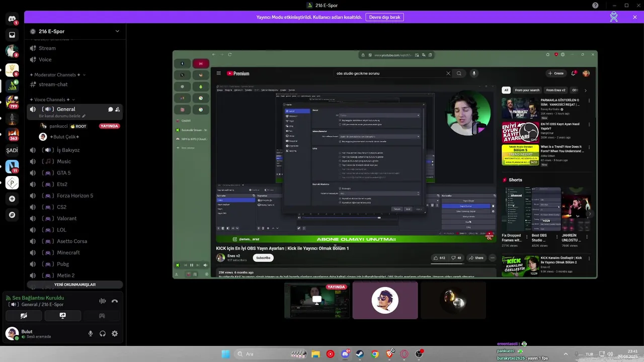Add a server with plus icon
Image resolution: width=644 pixels, height=362 pixels.
(12, 199)
